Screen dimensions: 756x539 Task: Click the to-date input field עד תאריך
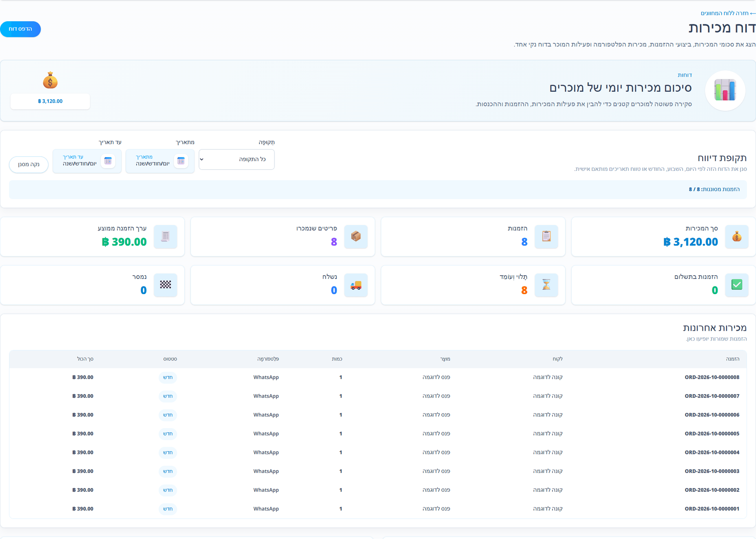coord(87,161)
